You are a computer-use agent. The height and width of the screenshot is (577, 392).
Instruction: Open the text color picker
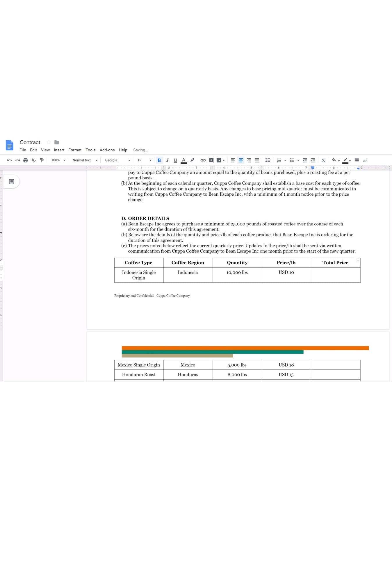(x=184, y=160)
